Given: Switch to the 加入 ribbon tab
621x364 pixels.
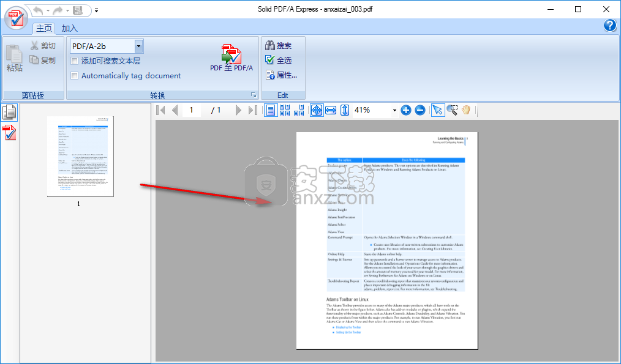Looking at the screenshot, I should 69,28.
